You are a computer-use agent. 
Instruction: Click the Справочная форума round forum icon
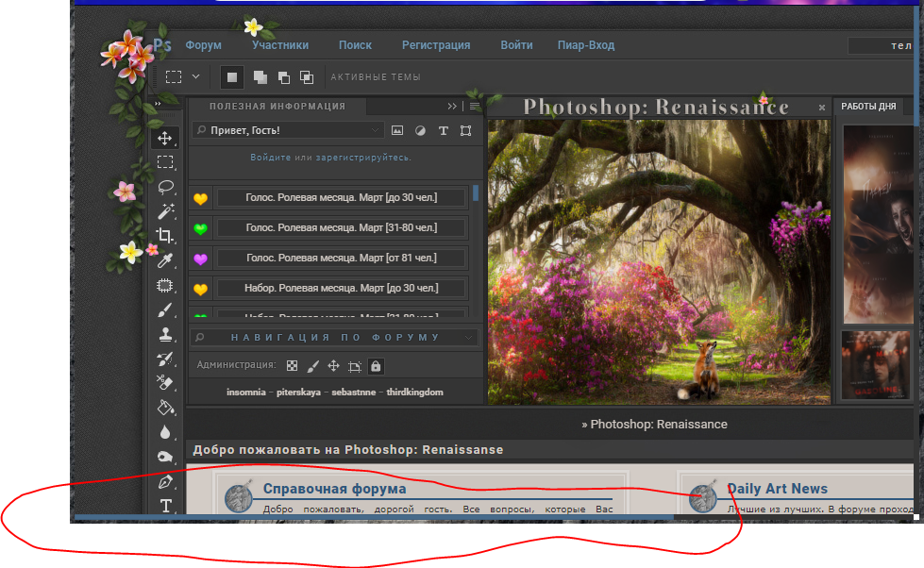click(239, 496)
